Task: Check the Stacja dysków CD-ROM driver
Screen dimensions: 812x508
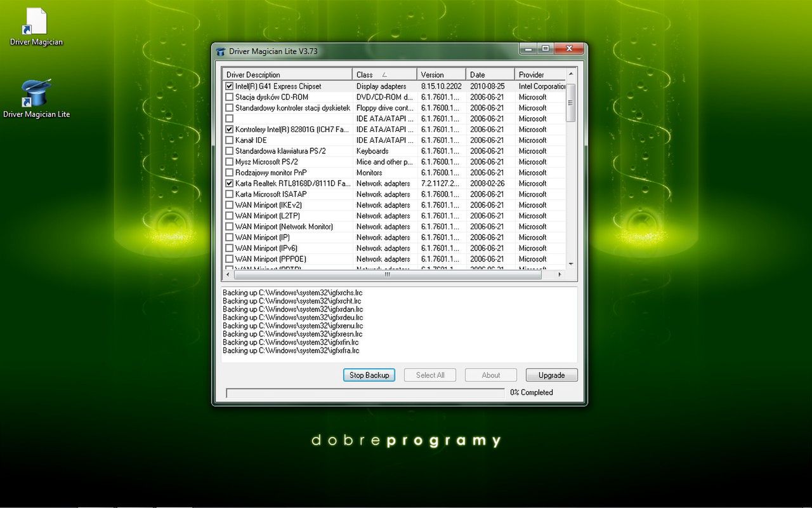Action: click(230, 97)
